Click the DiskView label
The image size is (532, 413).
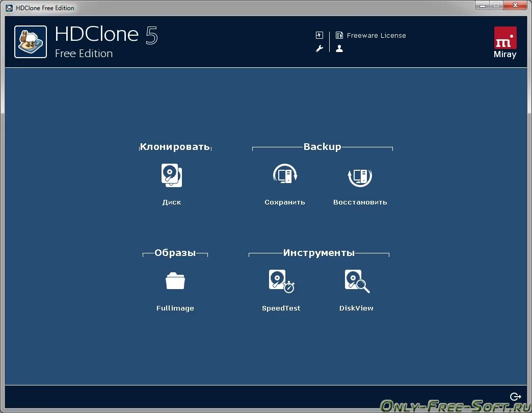pyautogui.click(x=356, y=308)
